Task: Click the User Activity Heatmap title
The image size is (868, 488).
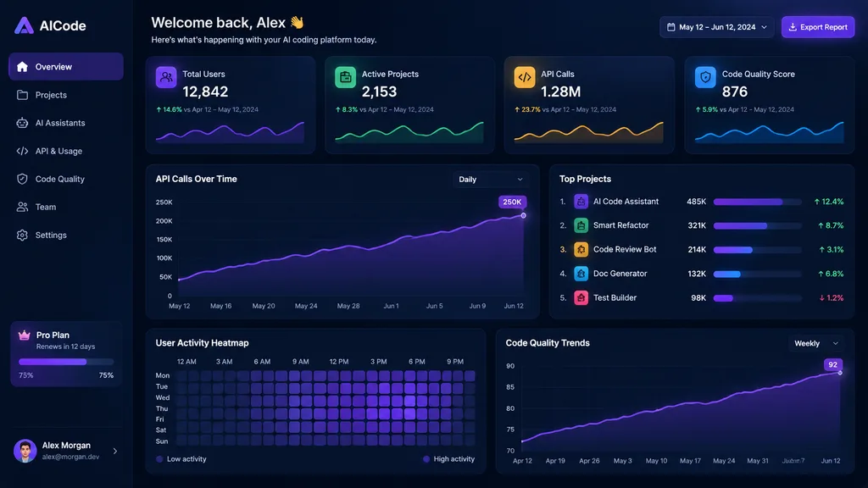Action: click(x=202, y=343)
